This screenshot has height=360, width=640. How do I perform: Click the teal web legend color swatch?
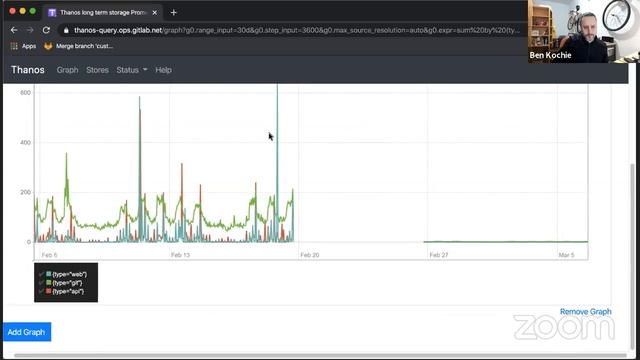click(x=49, y=274)
